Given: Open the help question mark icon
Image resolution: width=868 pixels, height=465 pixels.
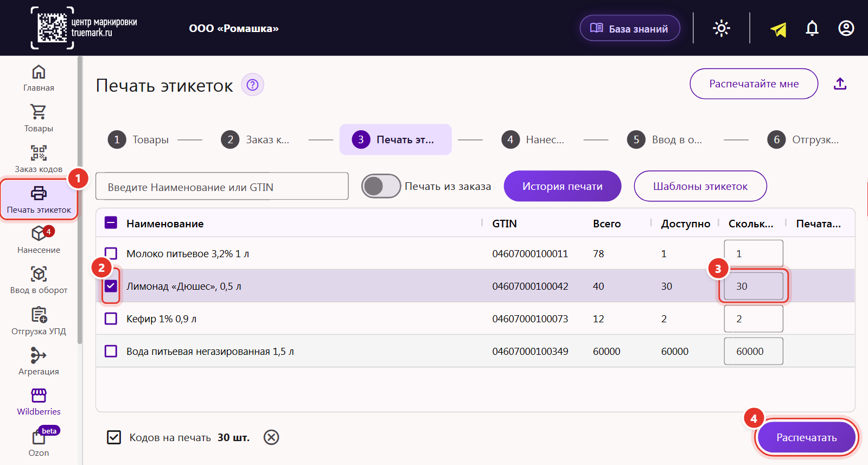Looking at the screenshot, I should point(252,85).
